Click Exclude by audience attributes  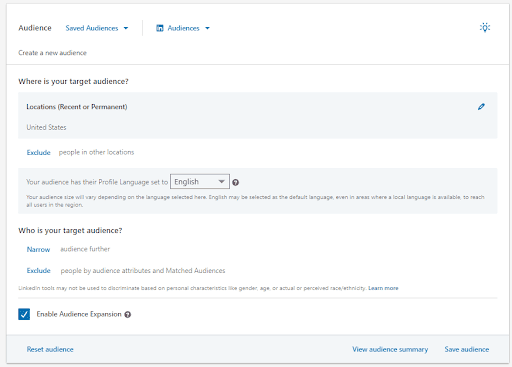[x=39, y=271]
